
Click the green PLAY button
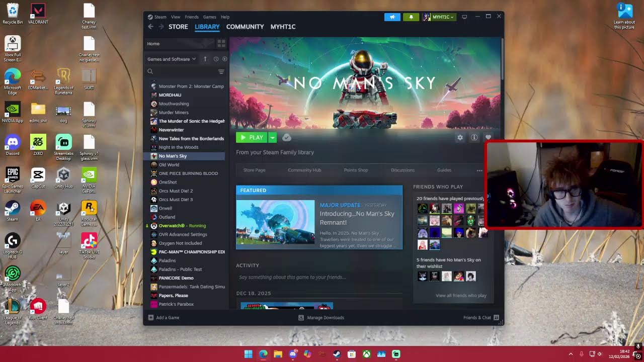pos(252,137)
